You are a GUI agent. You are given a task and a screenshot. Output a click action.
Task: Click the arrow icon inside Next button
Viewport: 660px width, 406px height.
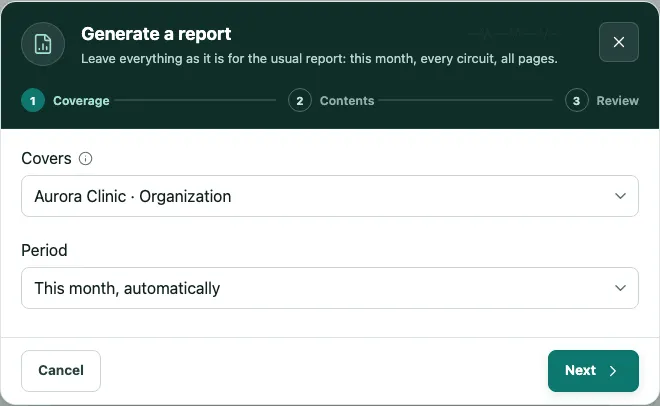[x=613, y=371]
